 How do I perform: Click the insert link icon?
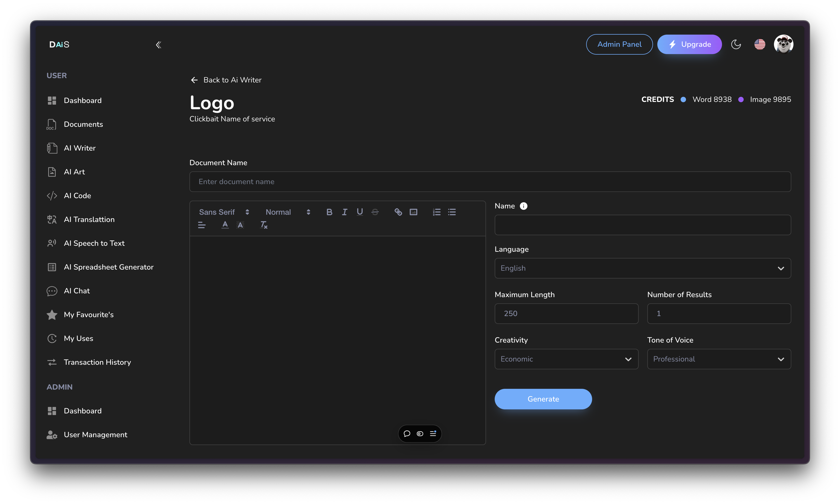[x=398, y=212]
